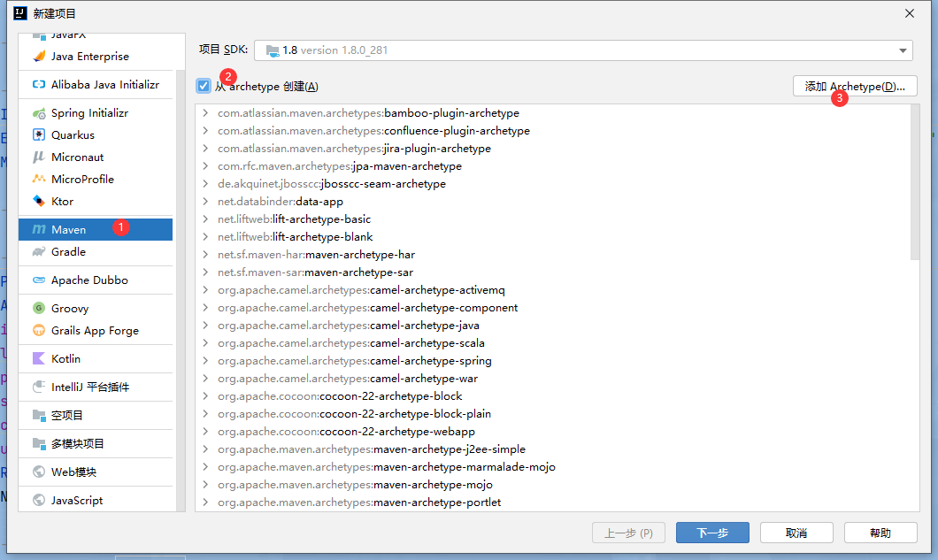Expand camel-archetype-activemq node

click(205, 289)
